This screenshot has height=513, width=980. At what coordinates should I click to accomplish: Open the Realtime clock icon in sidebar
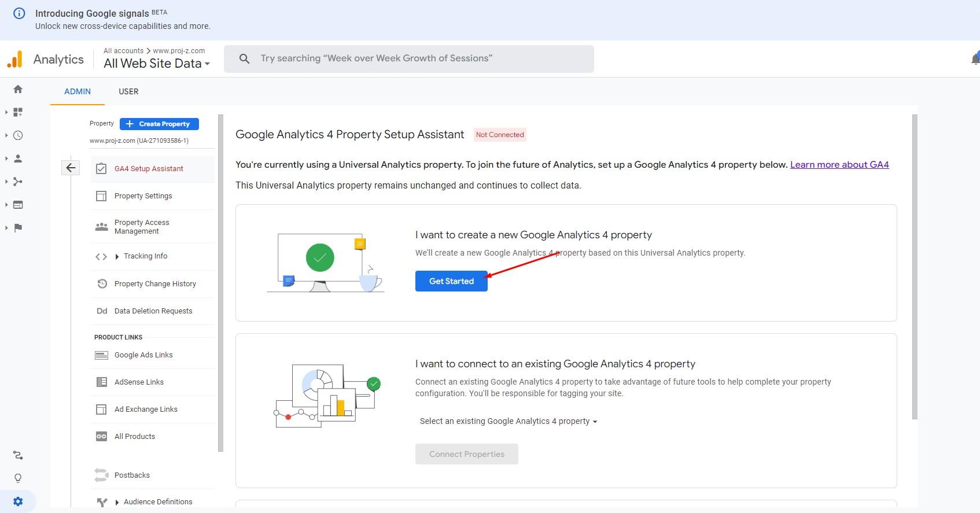[x=18, y=135]
